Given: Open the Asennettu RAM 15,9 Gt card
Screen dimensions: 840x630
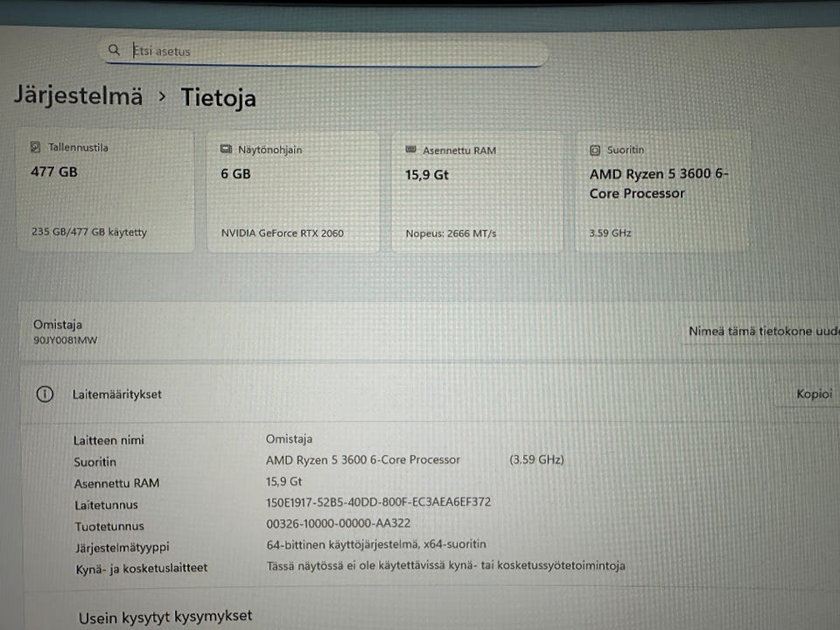Looking at the screenshot, I should point(478,192).
